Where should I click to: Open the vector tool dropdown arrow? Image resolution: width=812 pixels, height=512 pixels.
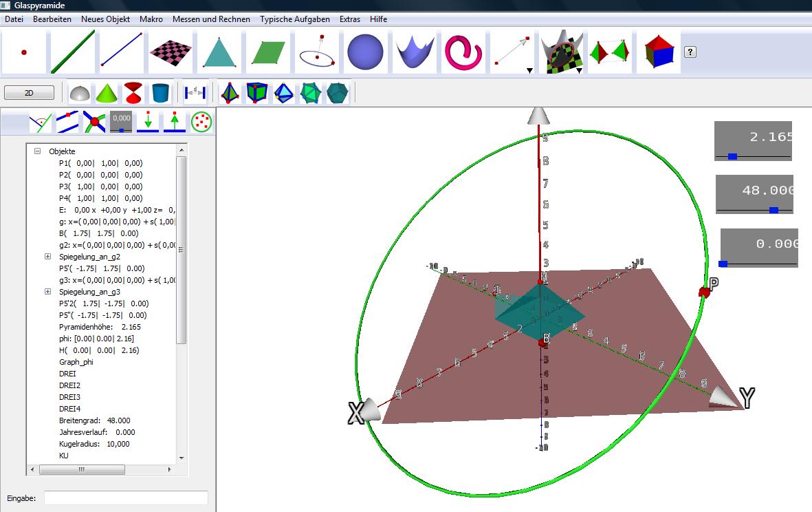pyautogui.click(x=529, y=70)
